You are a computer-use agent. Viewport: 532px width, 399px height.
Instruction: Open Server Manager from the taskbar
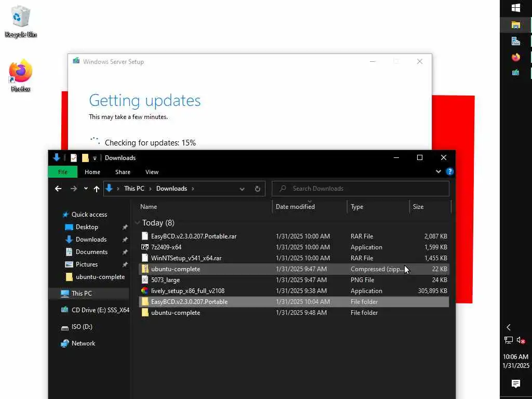(516, 41)
